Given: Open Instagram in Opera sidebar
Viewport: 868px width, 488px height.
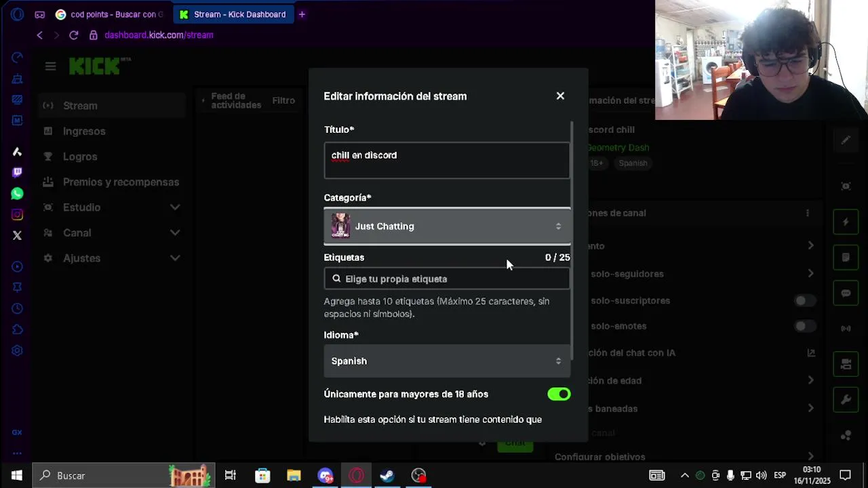Looking at the screenshot, I should [x=17, y=215].
